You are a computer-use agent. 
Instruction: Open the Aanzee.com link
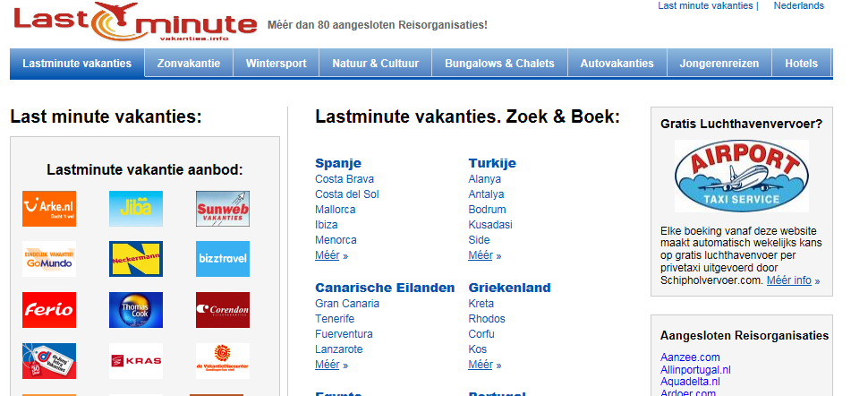pyautogui.click(x=690, y=357)
